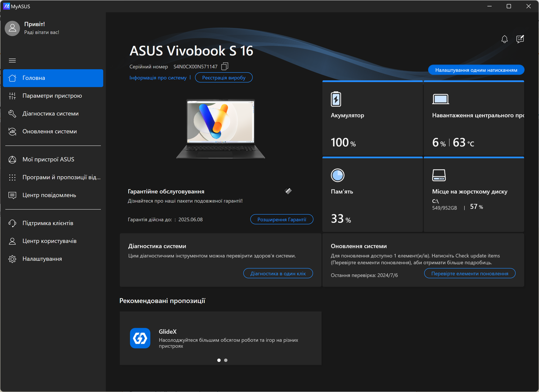Viewport: 539px width, 392px height.
Task: Click the user center person icon
Action: coord(12,241)
